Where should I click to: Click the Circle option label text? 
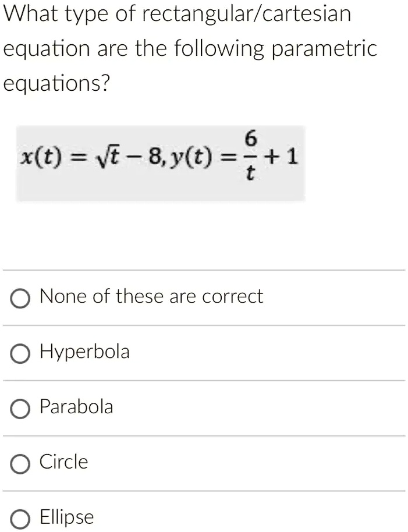pos(63,462)
